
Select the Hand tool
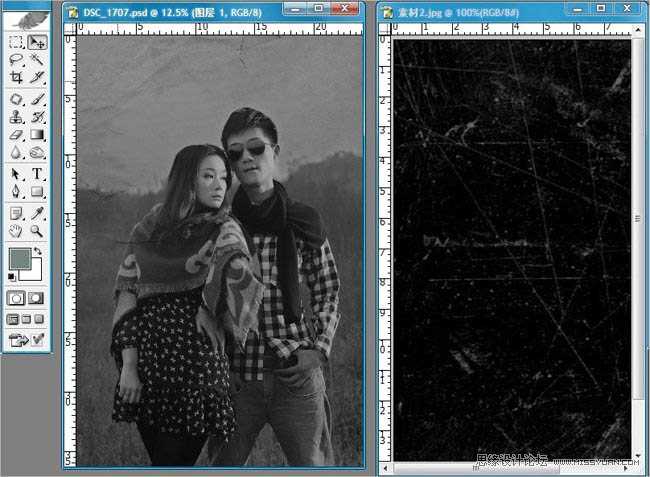pyautogui.click(x=16, y=231)
